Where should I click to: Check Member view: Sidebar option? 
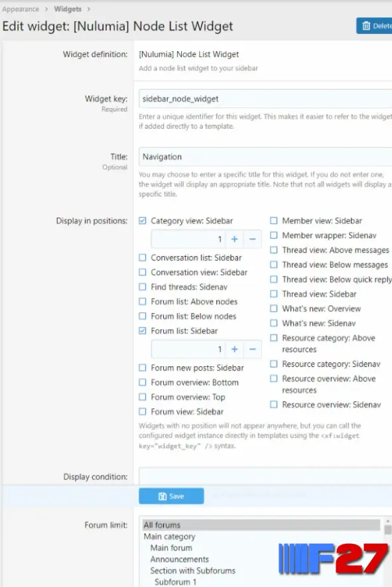[274, 220]
